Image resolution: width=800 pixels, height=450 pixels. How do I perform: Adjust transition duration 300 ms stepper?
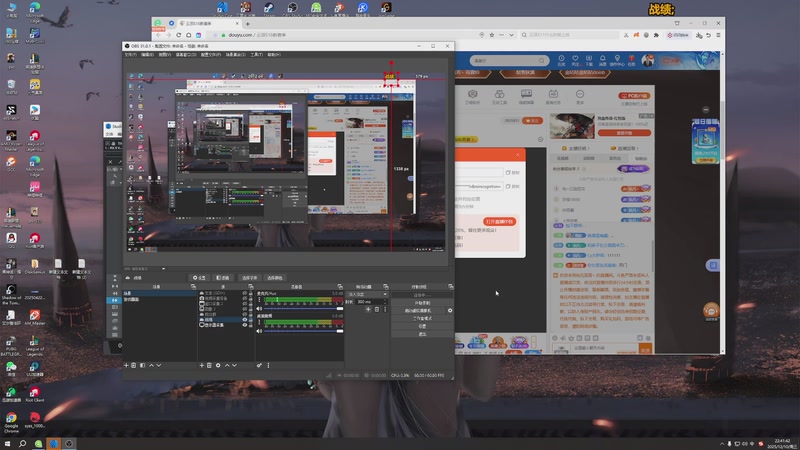[x=386, y=302]
